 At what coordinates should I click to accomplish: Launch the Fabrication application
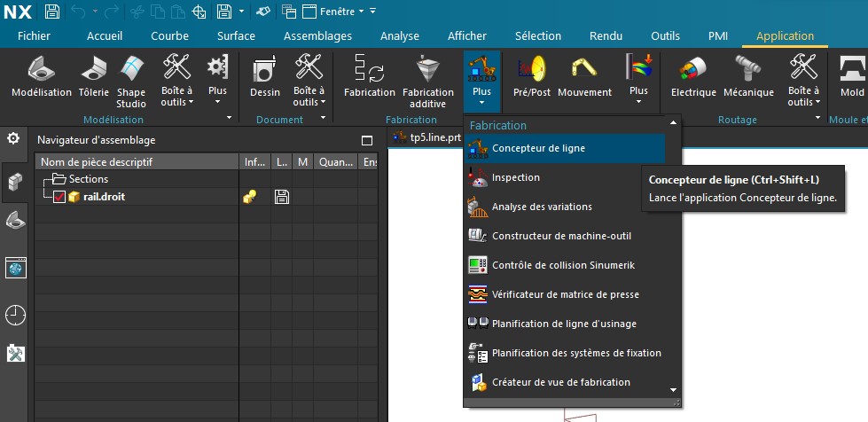369,77
